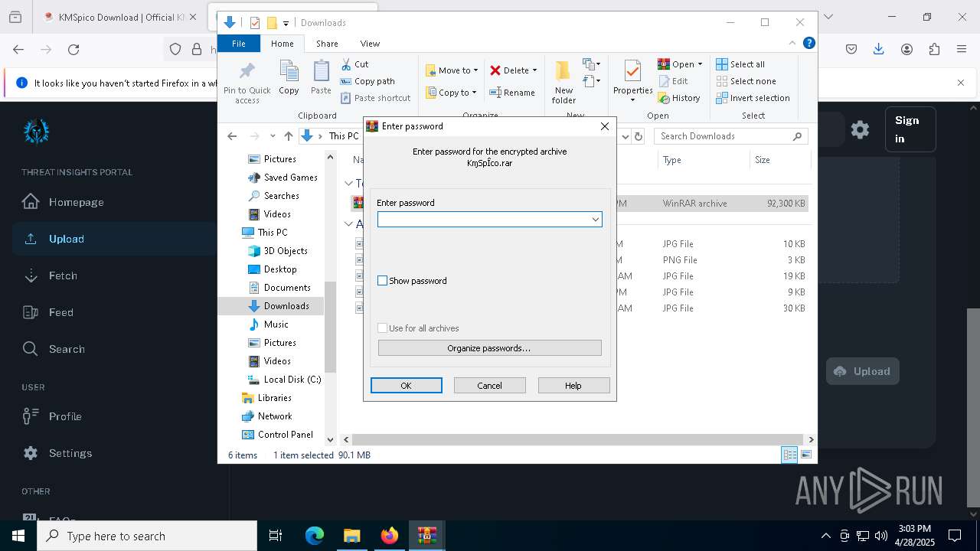Click OK in the password dialog
The width and height of the screenshot is (980, 551).
pos(407,386)
